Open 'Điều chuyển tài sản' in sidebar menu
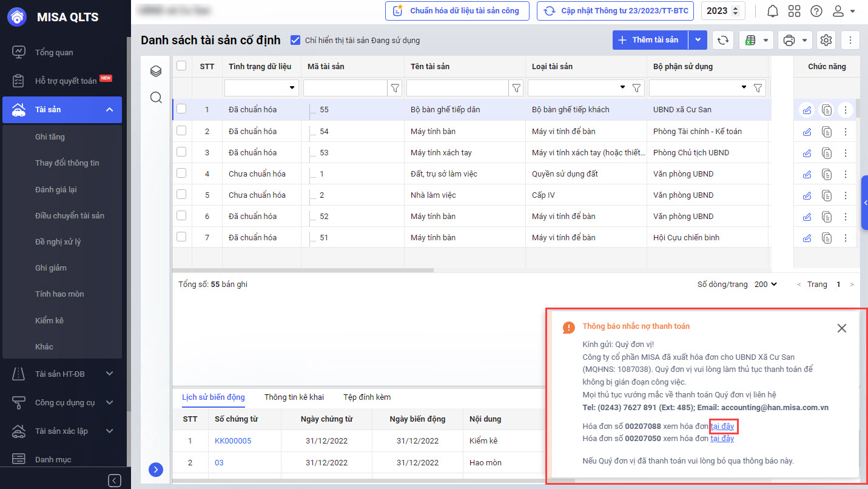Image resolution: width=868 pixels, height=489 pixels. (70, 215)
